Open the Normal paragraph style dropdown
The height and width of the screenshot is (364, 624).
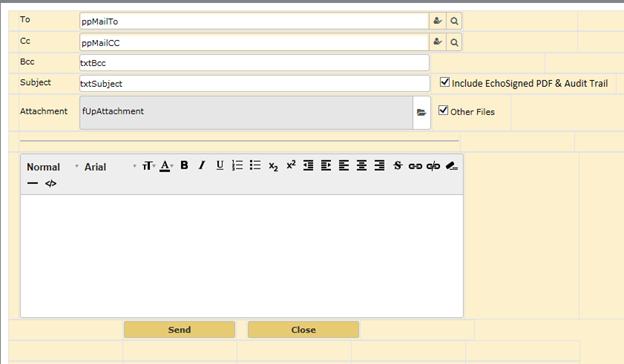point(53,167)
